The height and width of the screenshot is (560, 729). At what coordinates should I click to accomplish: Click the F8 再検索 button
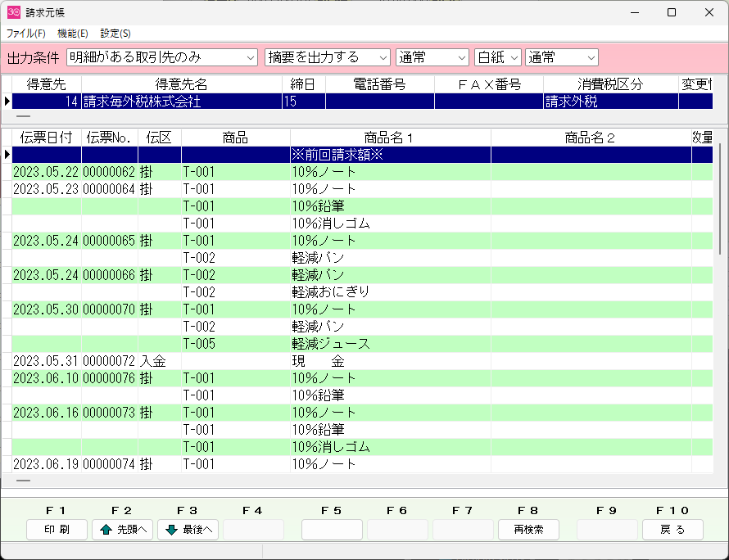pos(528,530)
